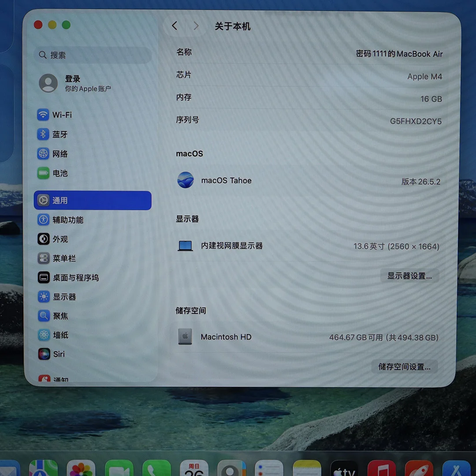This screenshot has width=476, height=476.
Task: Open Maps from the Dock
Action: coord(43,468)
